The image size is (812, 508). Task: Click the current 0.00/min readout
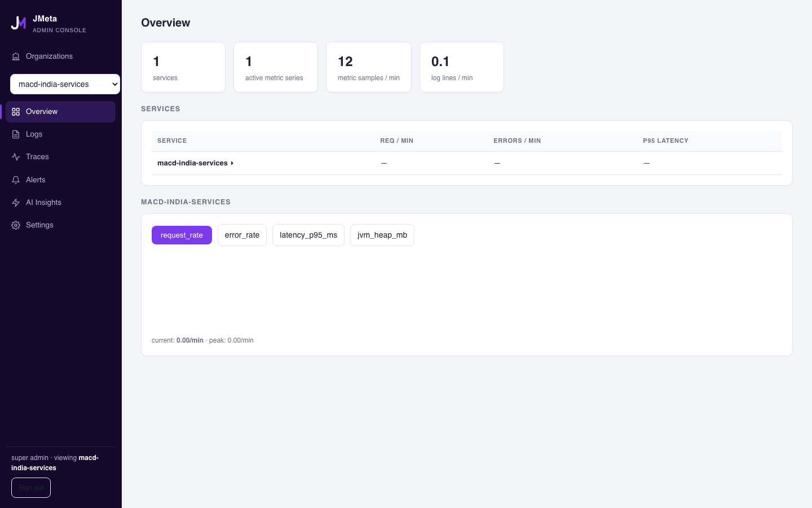pos(178,340)
